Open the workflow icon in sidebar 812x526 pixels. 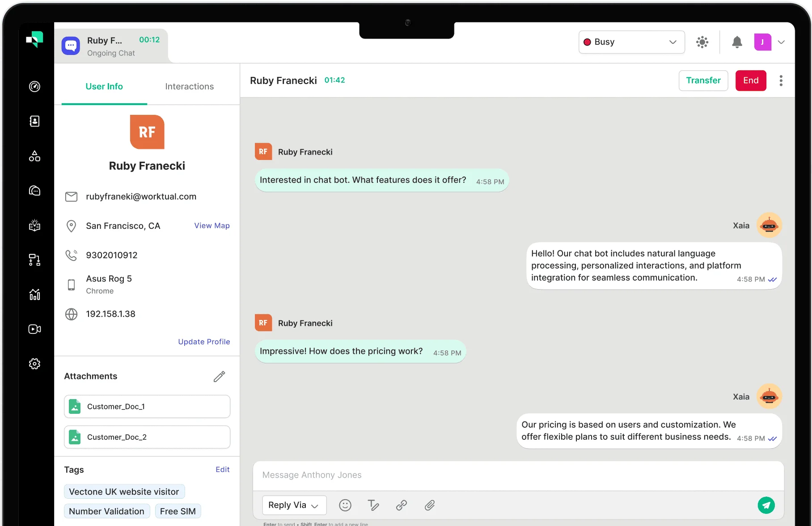pos(34,260)
